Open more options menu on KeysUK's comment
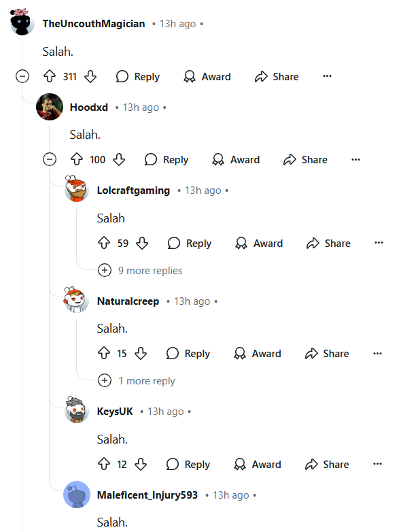The height and width of the screenshot is (532, 418). [377, 464]
